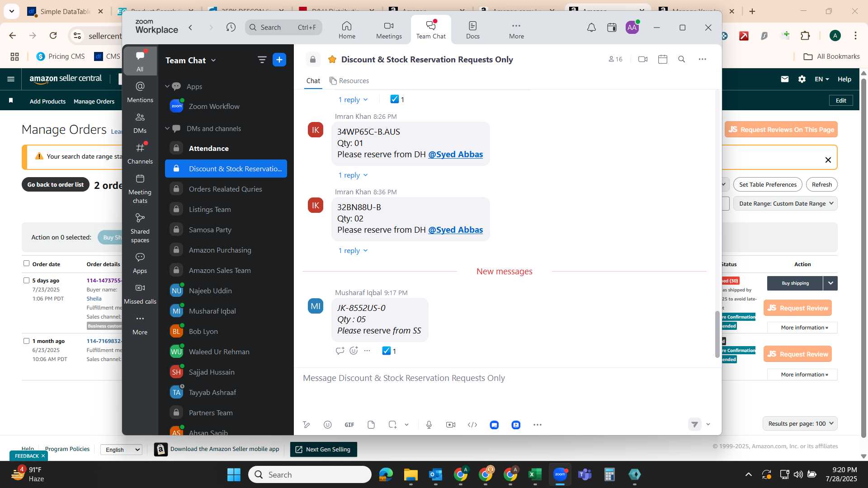
Task: Open chat with Najeeb Uddin
Action: [226, 291]
